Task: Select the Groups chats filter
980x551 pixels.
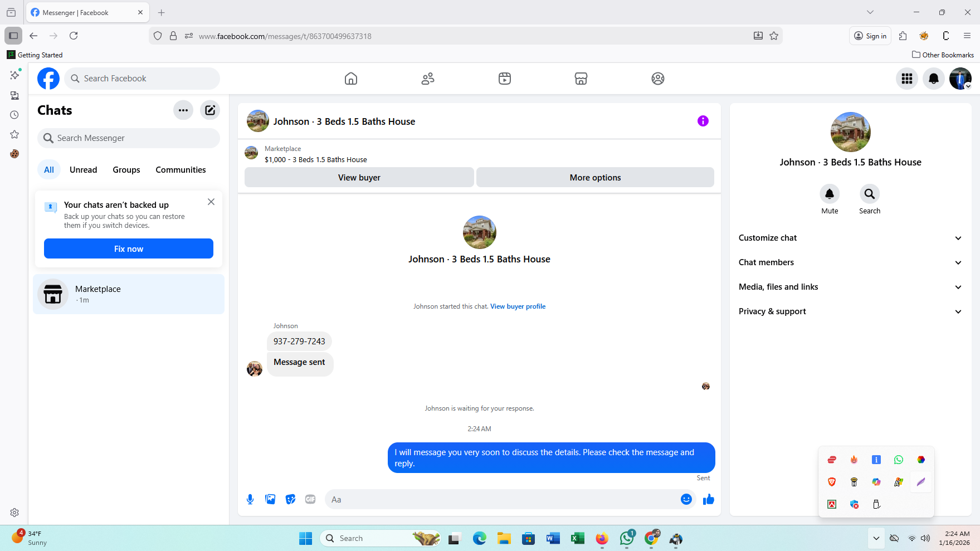Action: point(126,170)
